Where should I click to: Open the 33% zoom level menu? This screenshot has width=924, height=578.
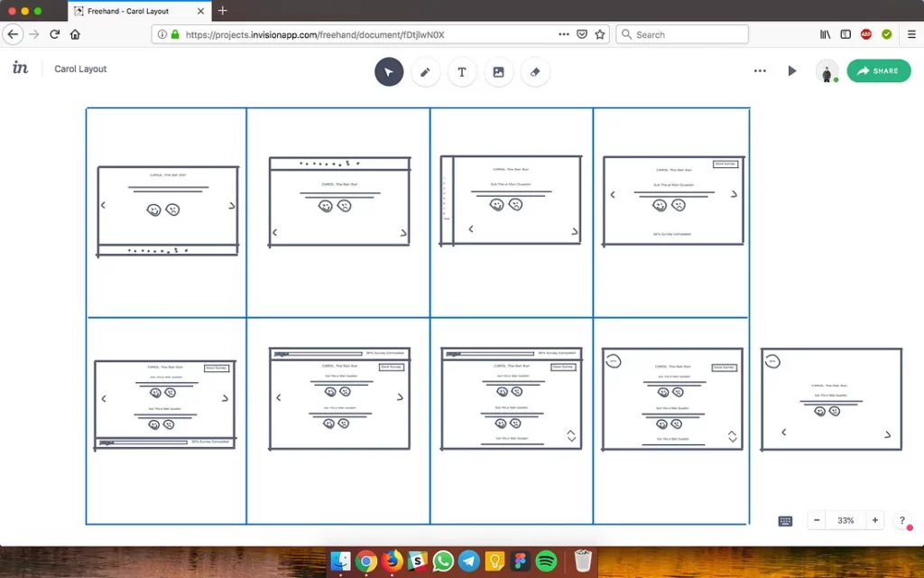(845, 521)
